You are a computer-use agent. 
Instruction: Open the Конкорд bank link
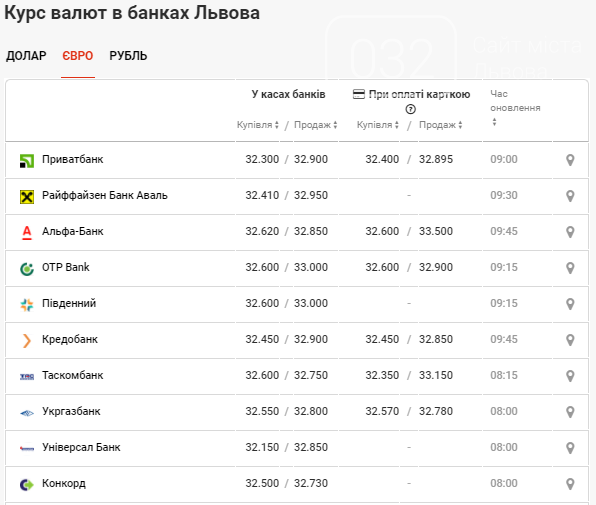pos(63,483)
